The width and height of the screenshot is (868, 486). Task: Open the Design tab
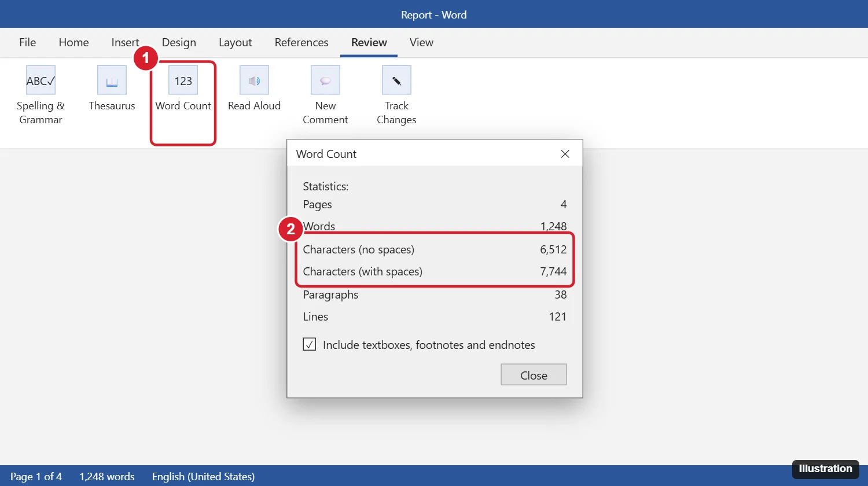pyautogui.click(x=179, y=42)
